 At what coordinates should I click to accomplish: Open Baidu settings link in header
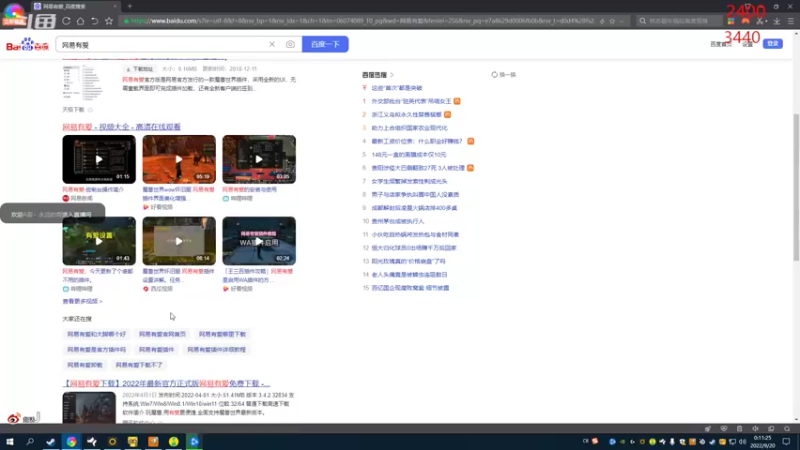pyautogui.click(x=747, y=44)
